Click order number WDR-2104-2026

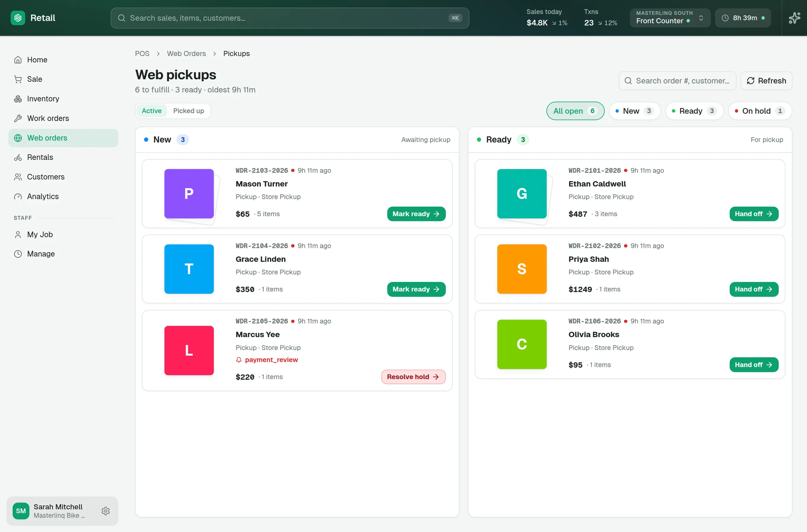262,246
